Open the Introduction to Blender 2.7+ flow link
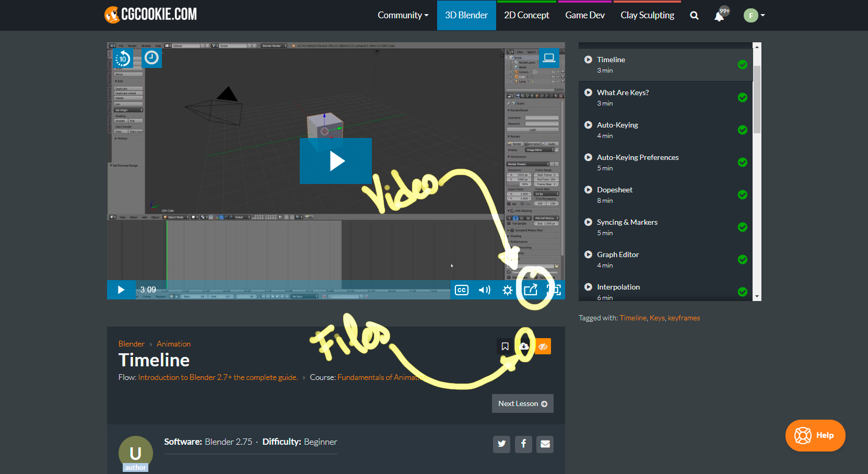Screen dimensions: 868x474 click(x=218, y=377)
